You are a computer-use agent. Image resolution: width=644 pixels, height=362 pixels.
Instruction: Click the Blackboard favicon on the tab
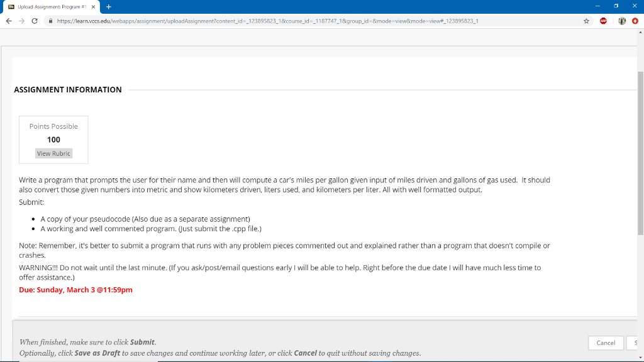click(11, 6)
